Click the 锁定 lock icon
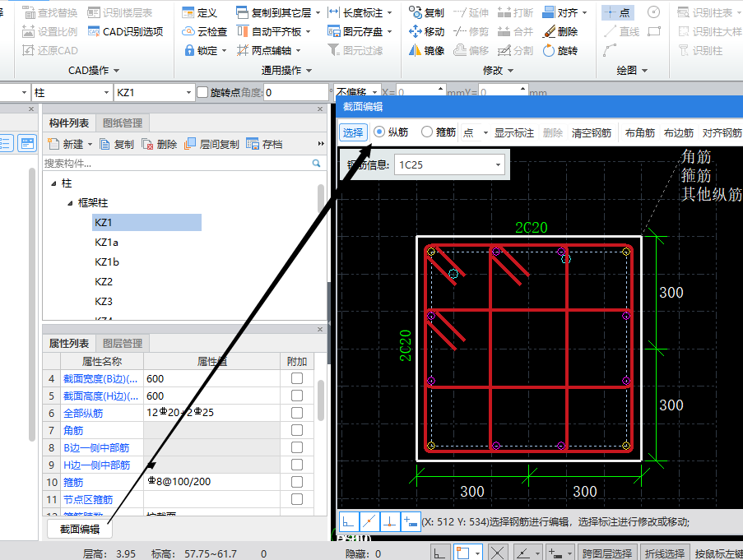Screen dimensions: 743x560 [189, 50]
